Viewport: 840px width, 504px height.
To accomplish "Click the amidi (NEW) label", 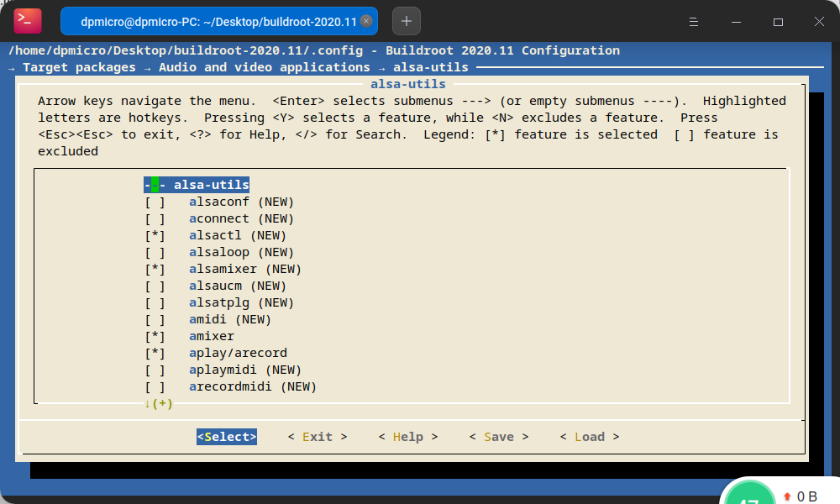I will (230, 319).
